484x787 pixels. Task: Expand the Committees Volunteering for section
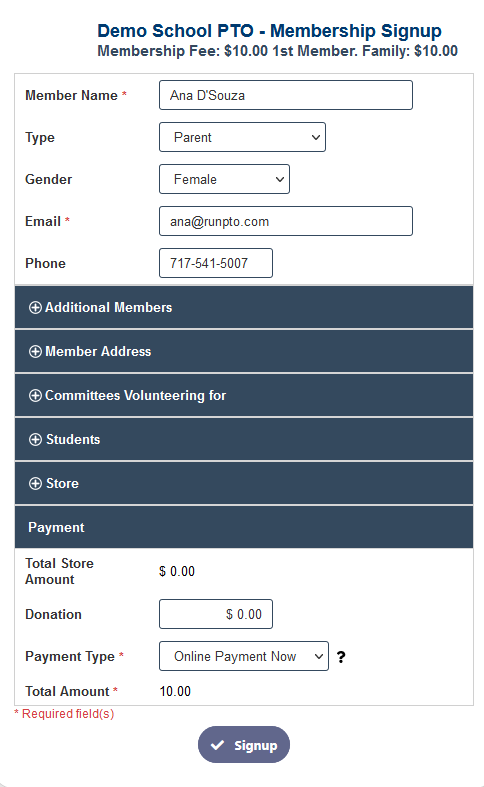[x=244, y=396]
